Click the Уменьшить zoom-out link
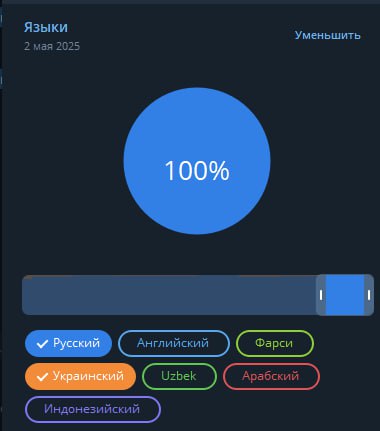The width and height of the screenshot is (380, 431). point(327,35)
